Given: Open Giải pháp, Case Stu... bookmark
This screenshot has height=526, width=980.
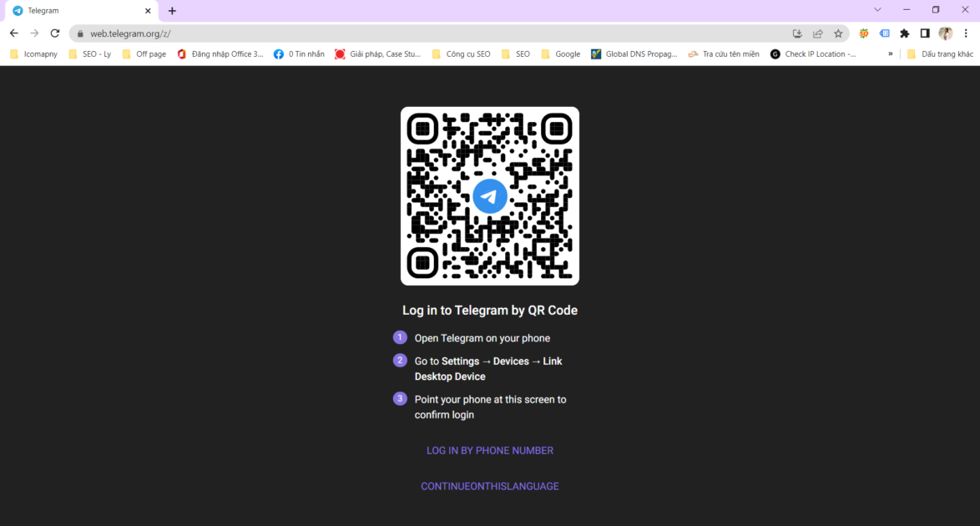Looking at the screenshot, I should pos(377,53).
